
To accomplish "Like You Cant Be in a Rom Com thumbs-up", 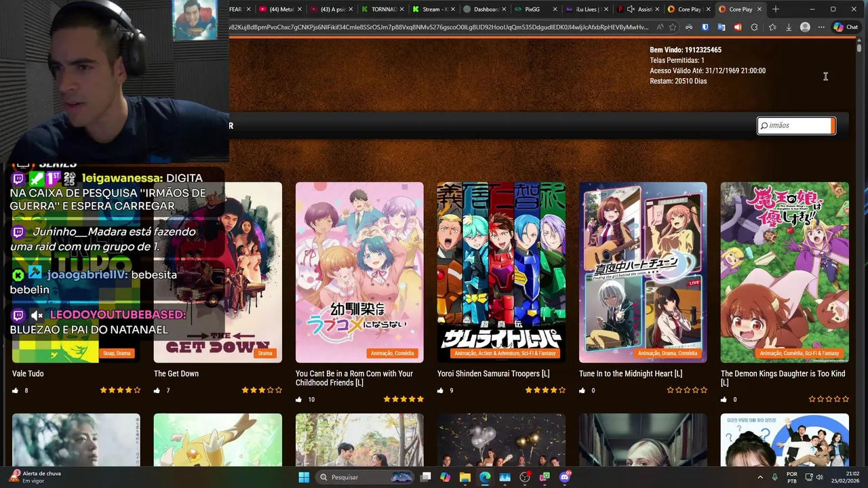I will [x=299, y=400].
